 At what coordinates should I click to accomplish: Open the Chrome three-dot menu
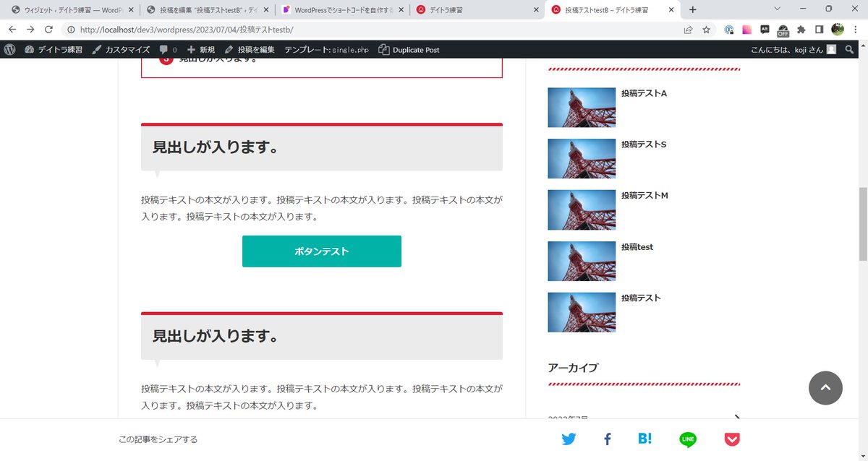856,30
